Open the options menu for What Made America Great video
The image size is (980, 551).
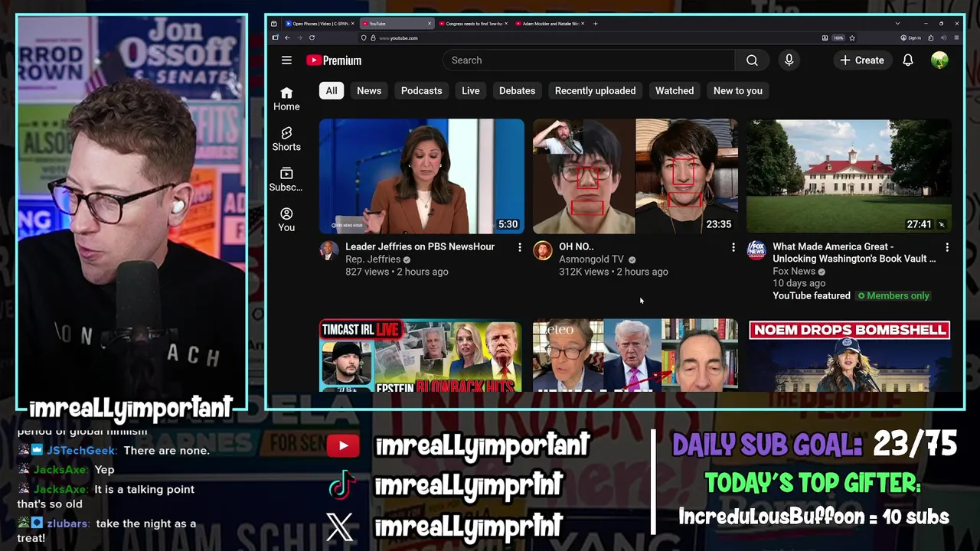point(946,247)
